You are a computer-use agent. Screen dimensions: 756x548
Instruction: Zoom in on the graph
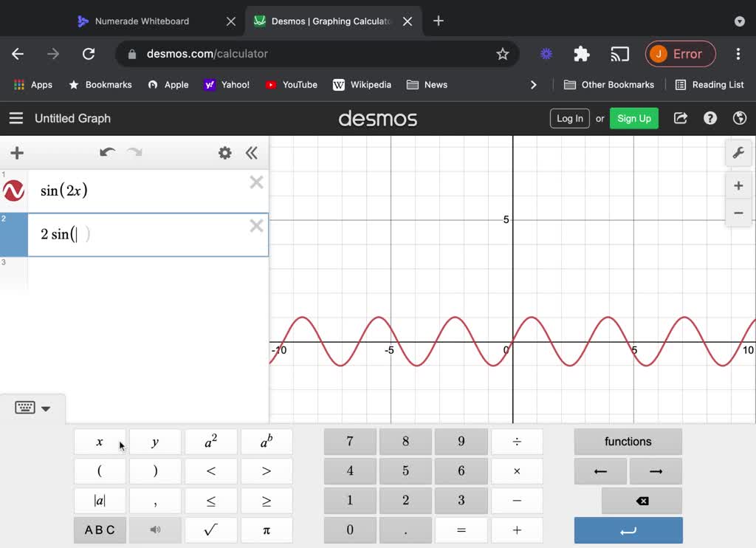(739, 185)
